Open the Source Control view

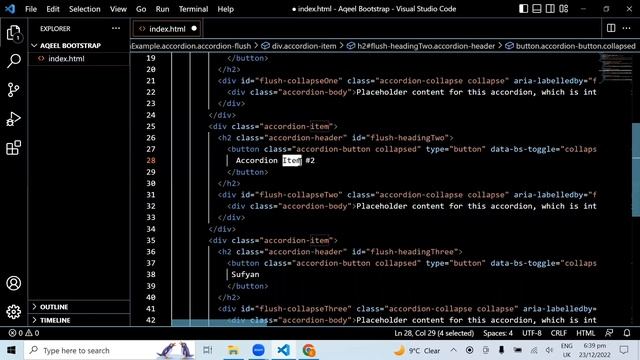[13, 90]
